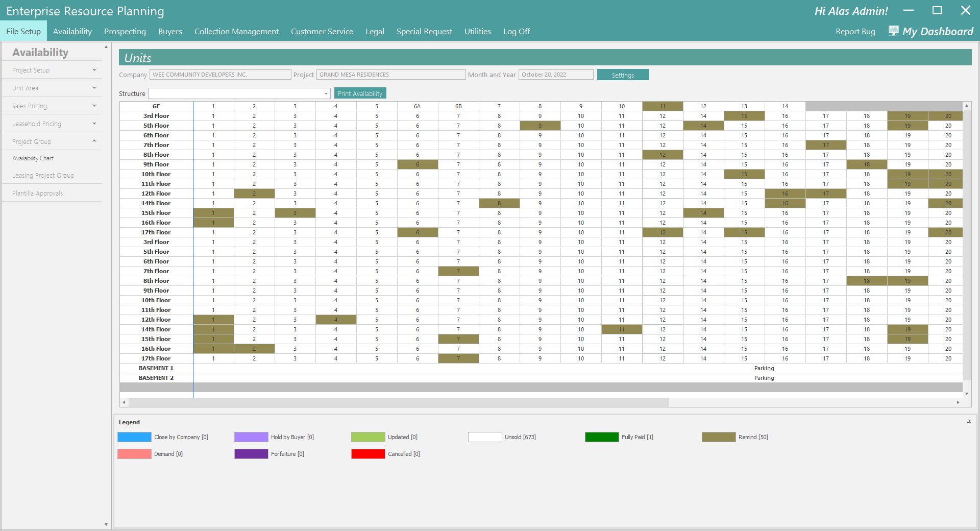
Task: Click the vertical scrollbar of the grid
Action: (967, 245)
